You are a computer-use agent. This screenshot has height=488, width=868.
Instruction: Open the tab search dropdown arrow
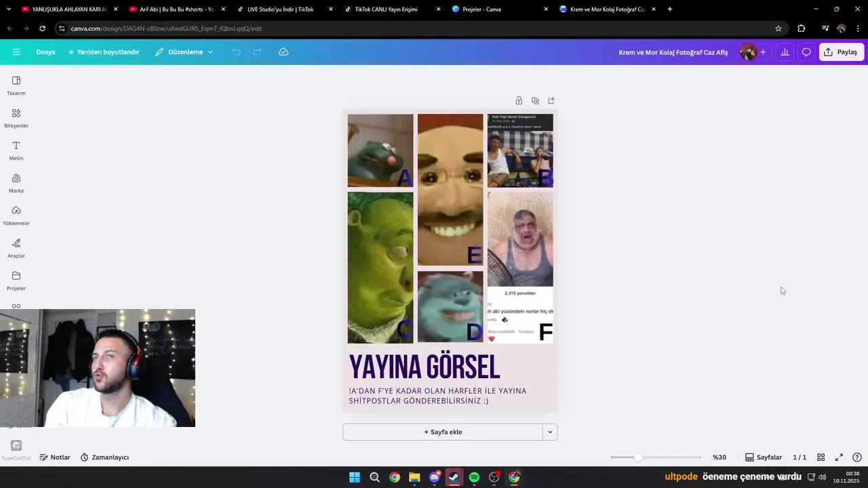pos(9,9)
